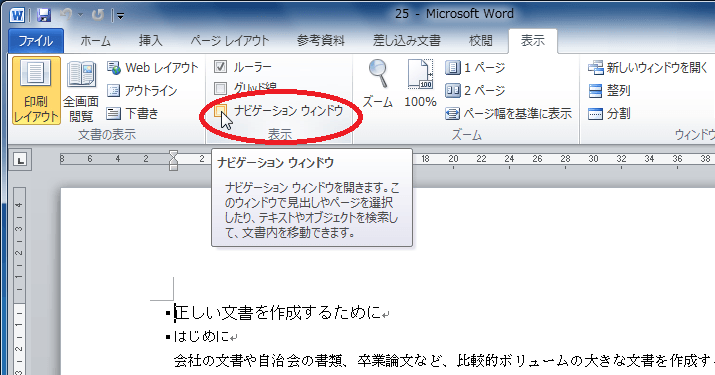Switch to Web レイアウト view
This screenshot has height=375, width=715.
click(x=153, y=68)
